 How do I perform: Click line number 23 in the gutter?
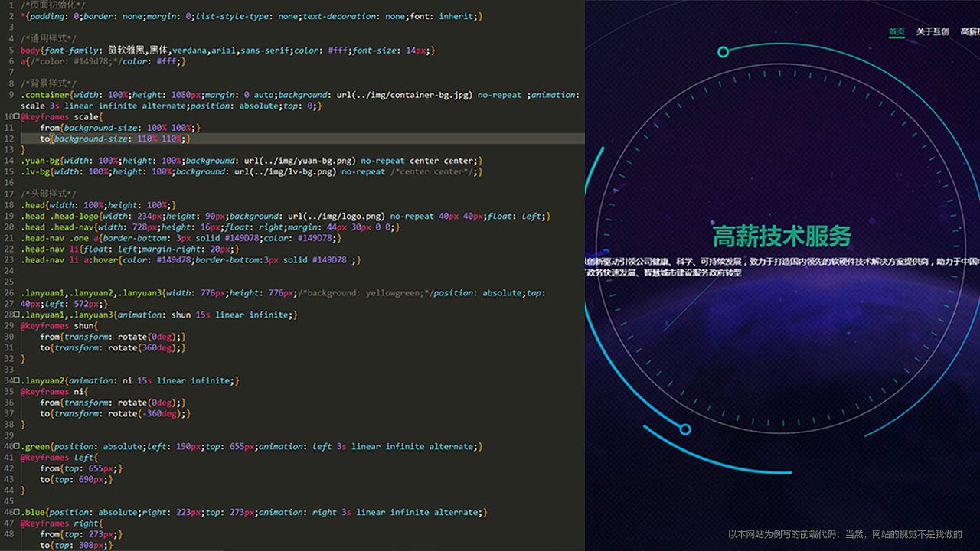coord(8,260)
